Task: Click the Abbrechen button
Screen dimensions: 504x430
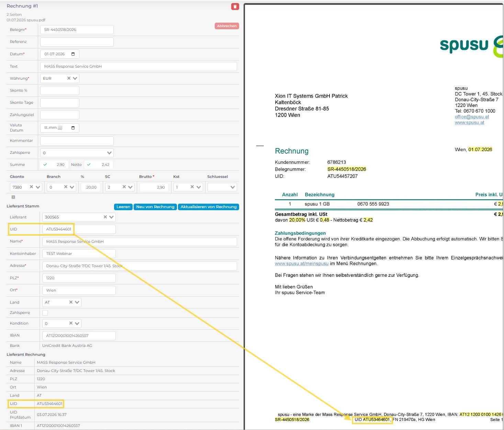Action: pos(227,26)
